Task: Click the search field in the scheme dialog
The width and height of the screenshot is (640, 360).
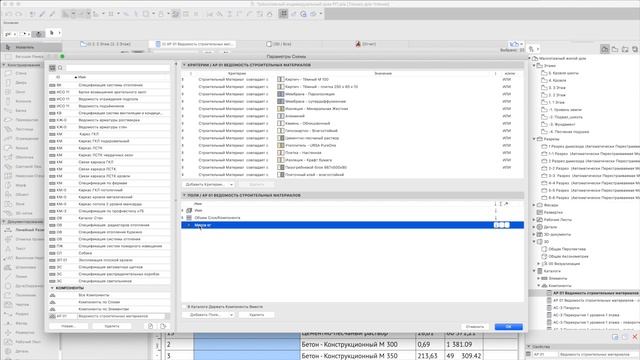Action: [x=118, y=68]
